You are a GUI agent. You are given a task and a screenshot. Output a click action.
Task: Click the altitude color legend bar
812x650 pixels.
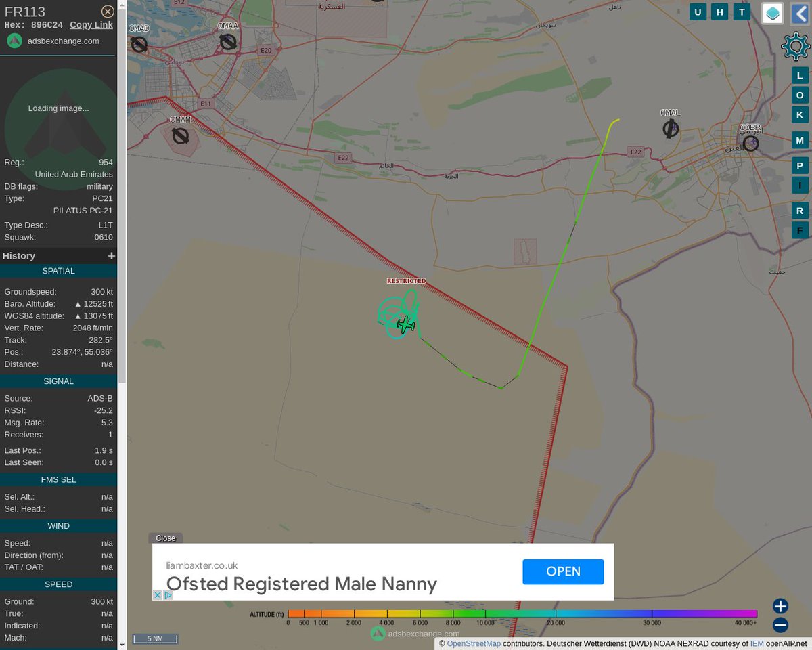522,613
